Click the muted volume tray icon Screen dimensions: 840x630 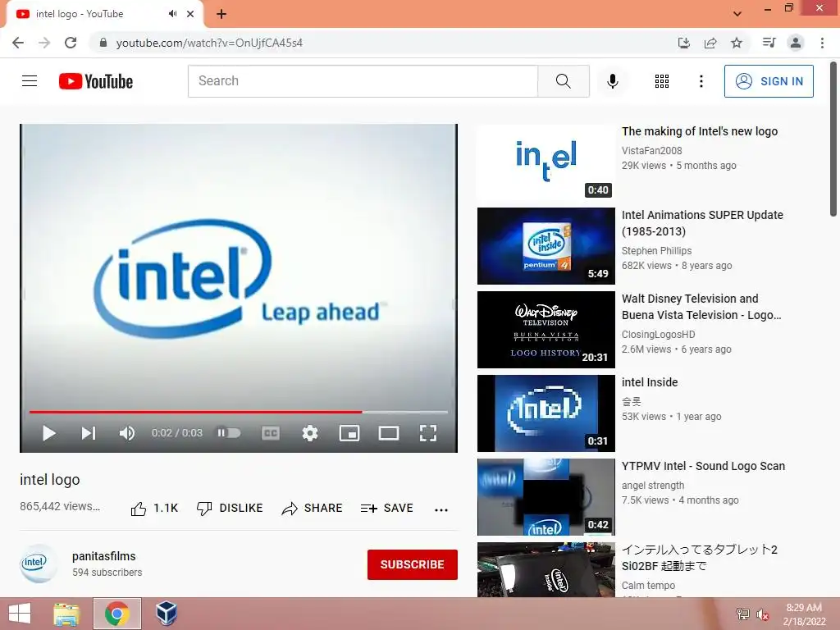[x=762, y=614]
